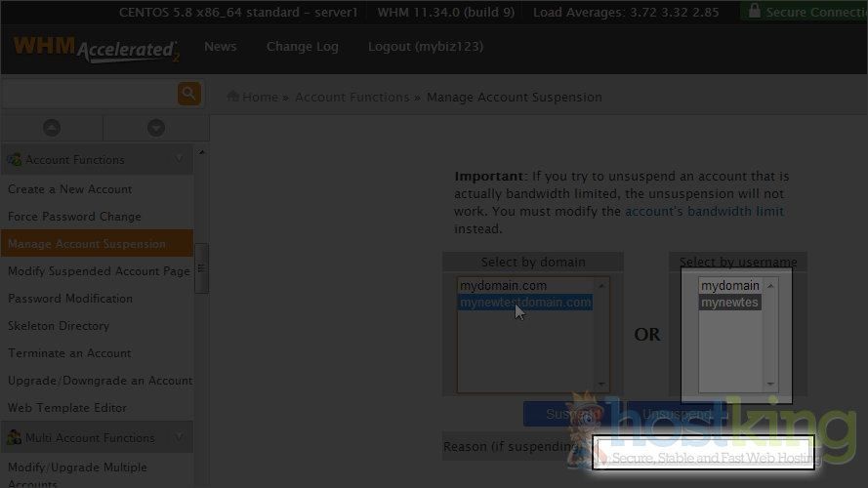Screen dimensions: 868x488
Task: Log out via Logout (mybiz123) link
Action: tap(425, 47)
